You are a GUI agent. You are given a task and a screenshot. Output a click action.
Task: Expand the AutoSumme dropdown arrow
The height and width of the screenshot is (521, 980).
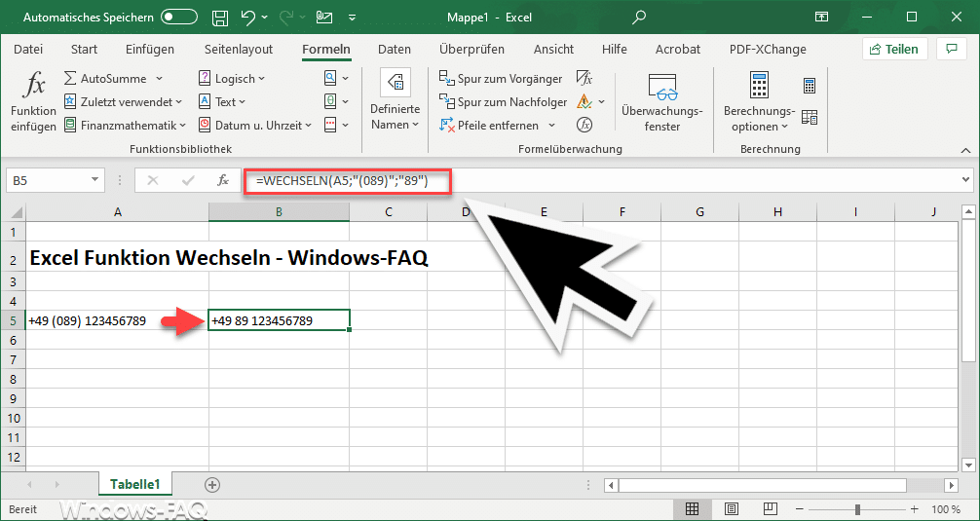tap(159, 79)
